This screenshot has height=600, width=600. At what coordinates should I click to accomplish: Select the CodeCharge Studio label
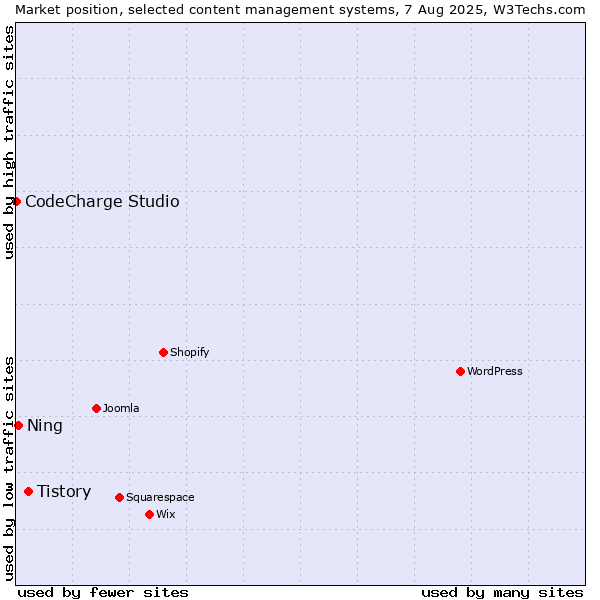pyautogui.click(x=102, y=201)
